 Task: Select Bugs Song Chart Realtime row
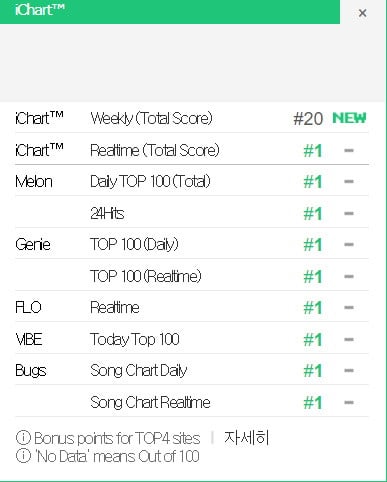pos(192,401)
